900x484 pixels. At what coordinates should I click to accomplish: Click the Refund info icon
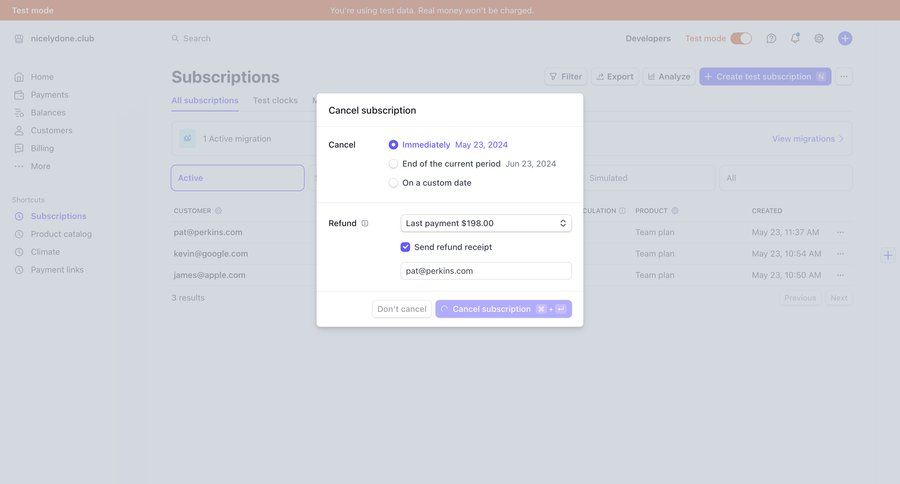point(365,223)
